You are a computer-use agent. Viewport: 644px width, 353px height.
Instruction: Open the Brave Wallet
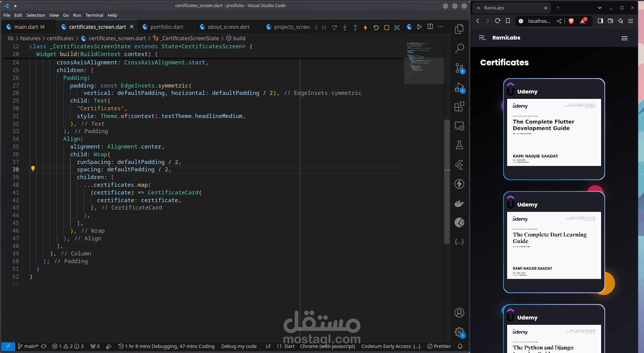pyautogui.click(x=610, y=21)
